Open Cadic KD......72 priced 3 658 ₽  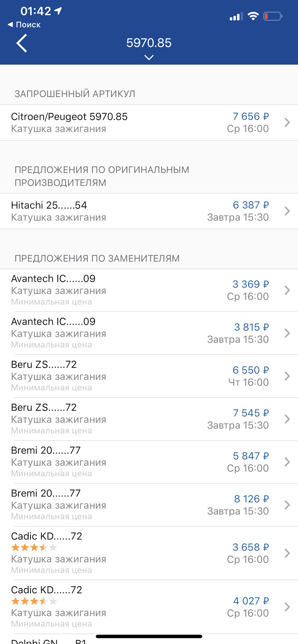click(47, 536)
